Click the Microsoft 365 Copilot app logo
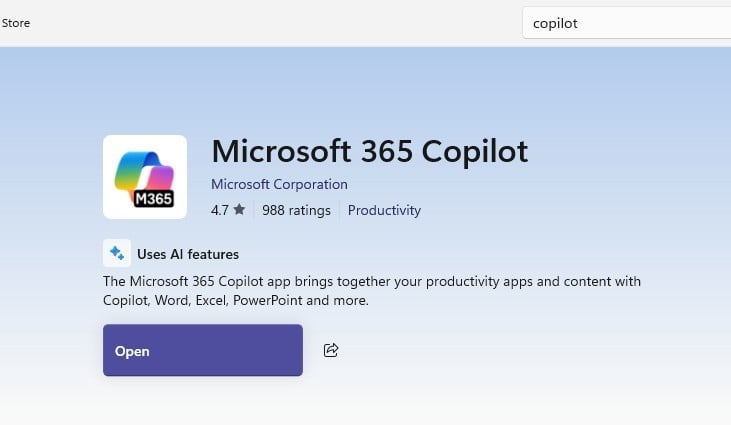Image resolution: width=731 pixels, height=425 pixels. (145, 177)
